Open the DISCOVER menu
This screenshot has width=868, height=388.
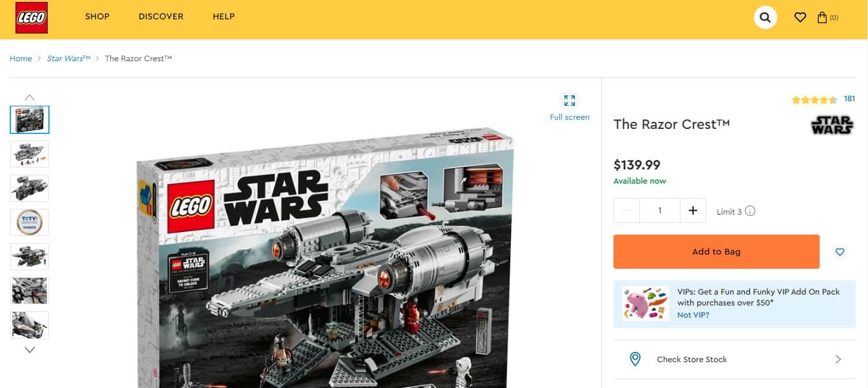(161, 16)
